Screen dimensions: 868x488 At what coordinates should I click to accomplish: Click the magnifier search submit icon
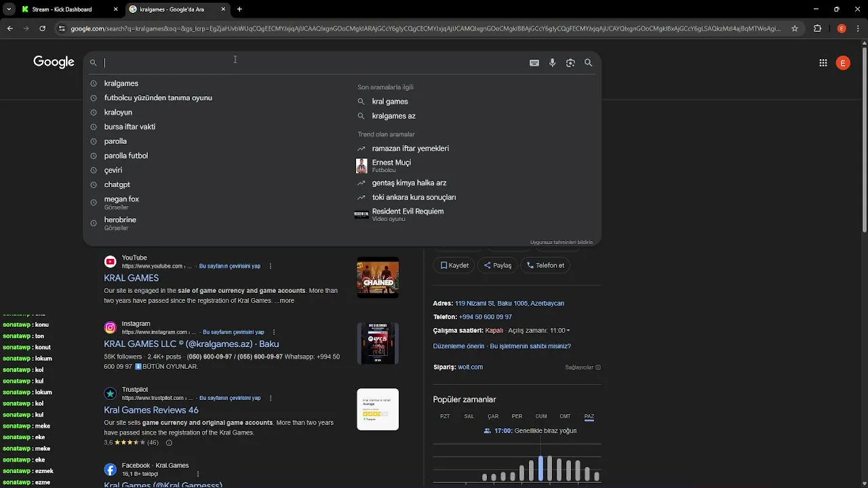click(x=588, y=62)
